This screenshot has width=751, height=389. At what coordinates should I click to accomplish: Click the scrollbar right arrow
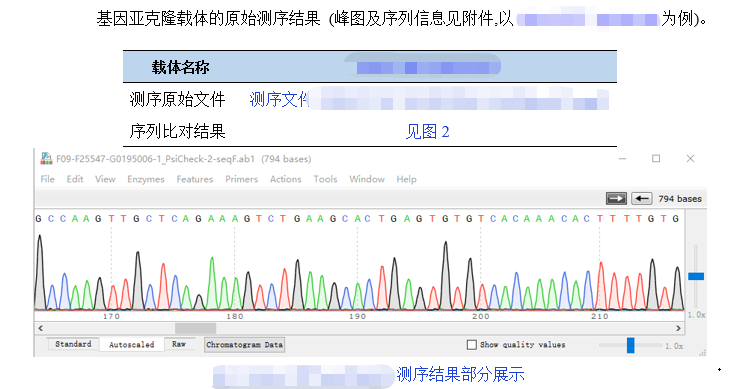(678, 328)
